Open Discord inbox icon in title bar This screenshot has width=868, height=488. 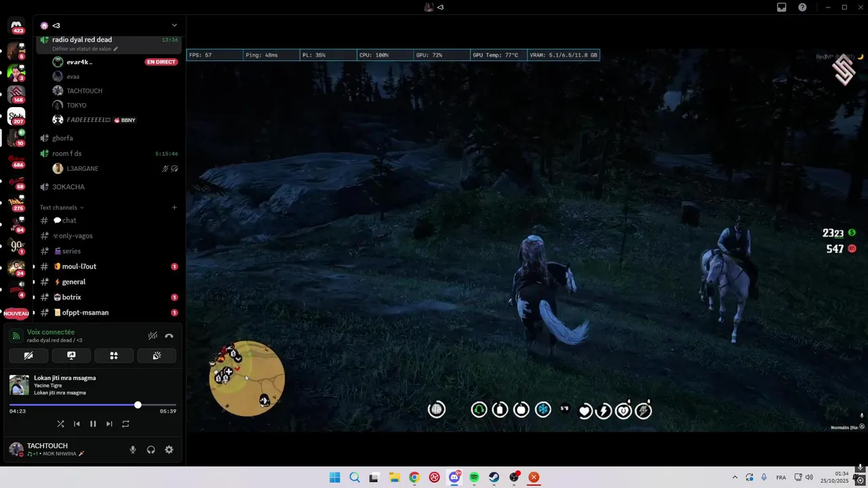click(x=782, y=7)
